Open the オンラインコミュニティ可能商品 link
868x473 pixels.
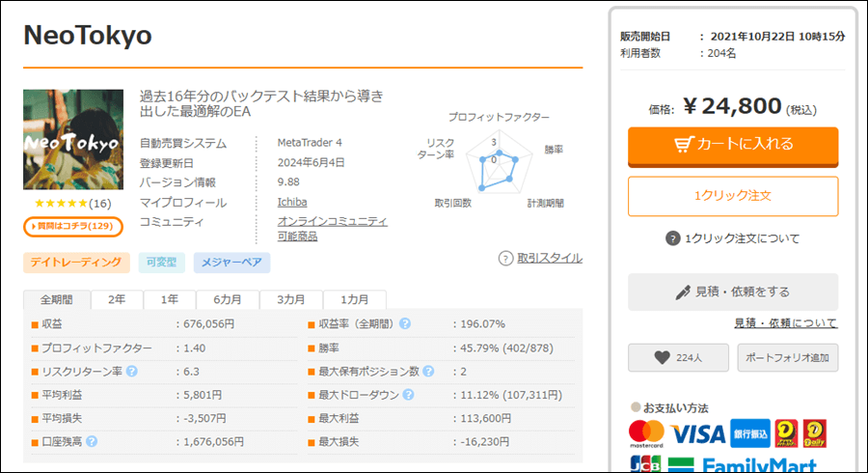pos(332,229)
